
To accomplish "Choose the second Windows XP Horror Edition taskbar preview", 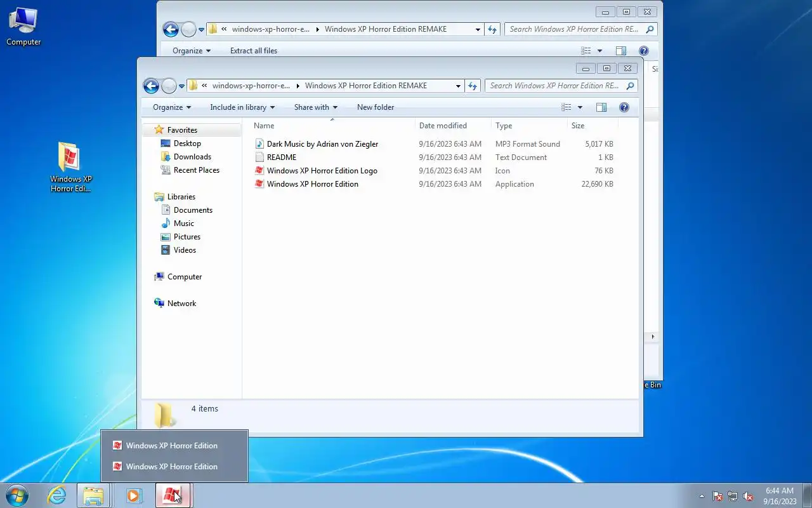I will tap(174, 467).
